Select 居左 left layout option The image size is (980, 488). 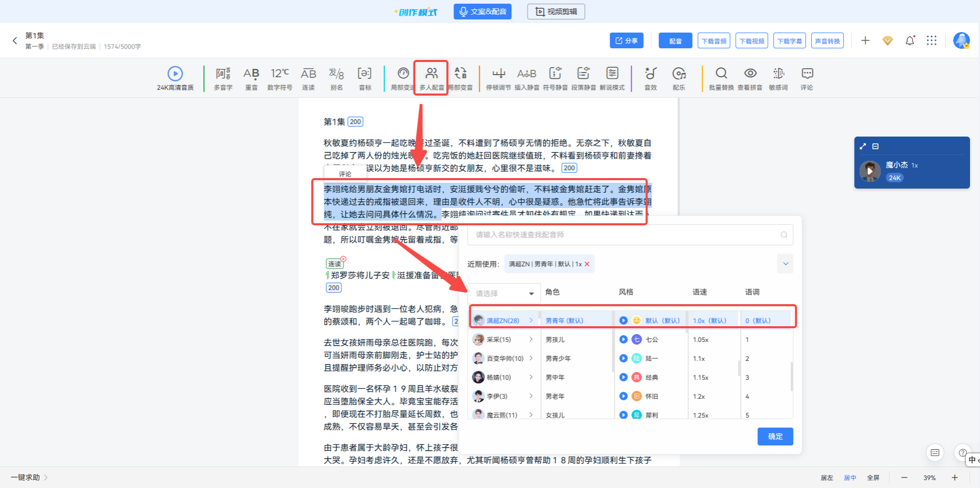pos(827,477)
